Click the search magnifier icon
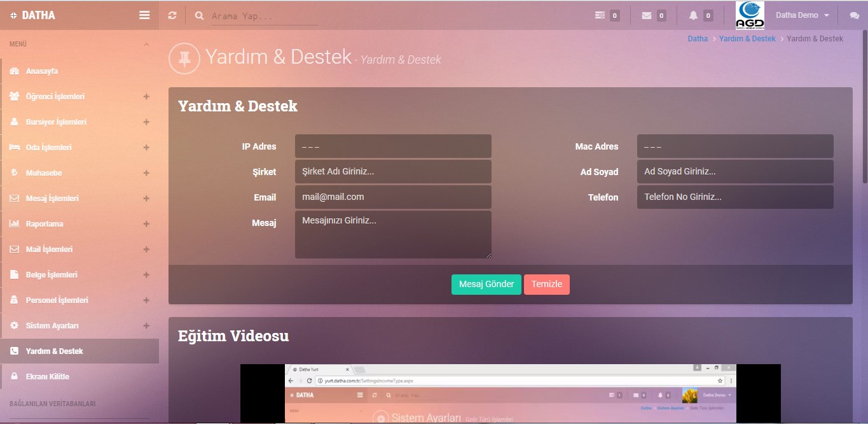This screenshot has width=868, height=424. (200, 15)
